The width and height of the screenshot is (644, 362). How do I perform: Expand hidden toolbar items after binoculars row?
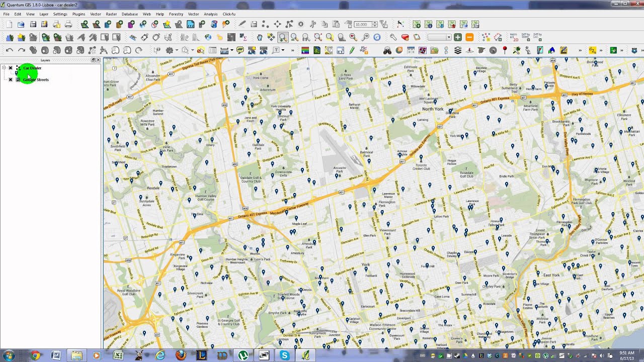[580, 50]
